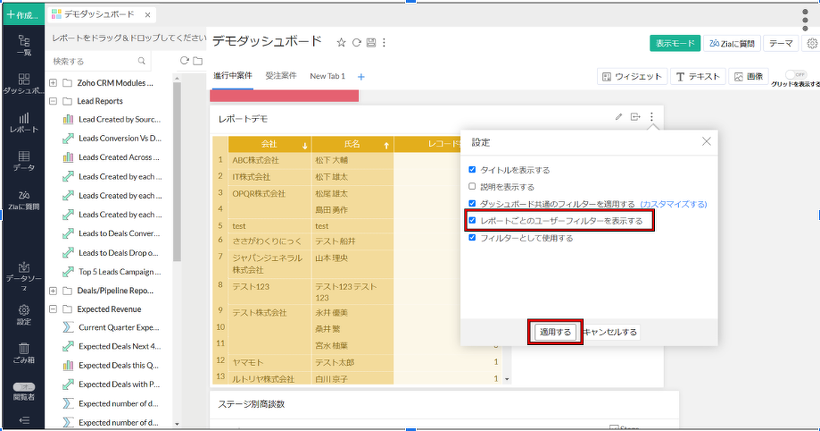Mark the dashboard as favorite with the star
Viewport: 820px width, 431px height.
click(341, 43)
